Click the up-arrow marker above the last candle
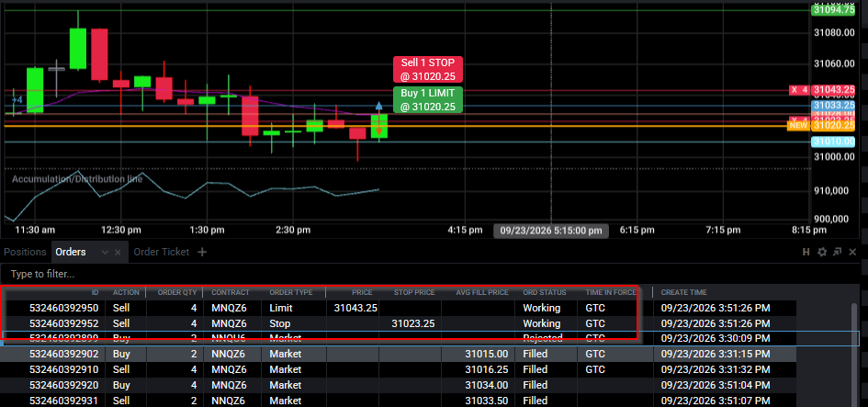Viewport: 868px width, 407px height. 378,106
